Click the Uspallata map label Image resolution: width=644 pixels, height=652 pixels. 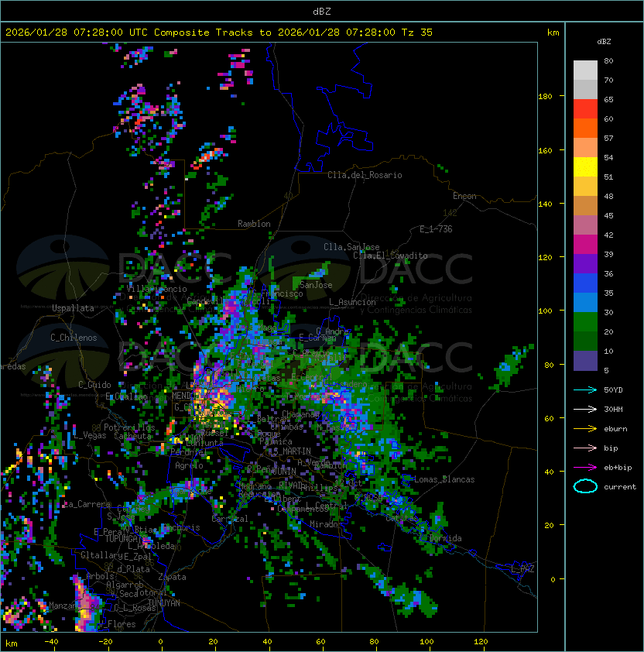click(x=73, y=308)
